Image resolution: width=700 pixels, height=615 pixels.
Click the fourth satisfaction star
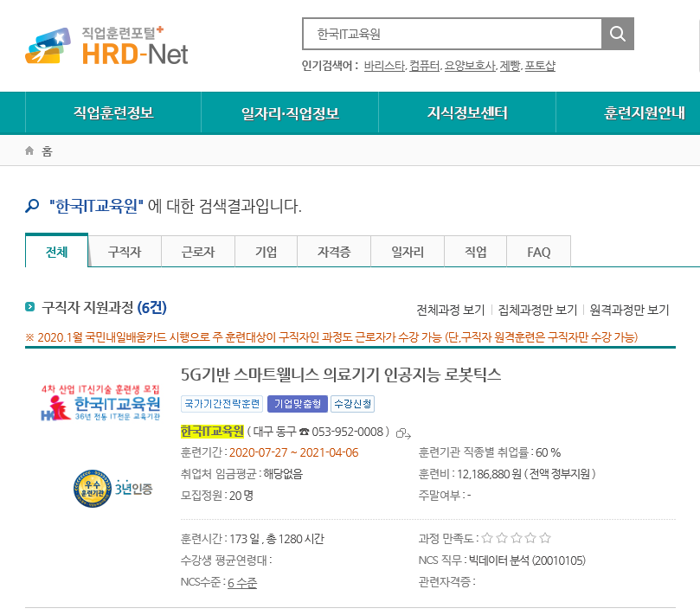[530, 538]
